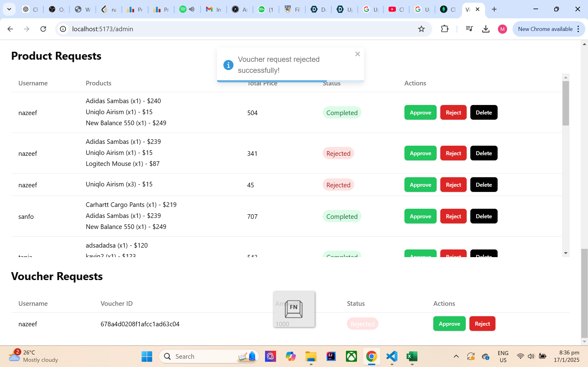This screenshot has width=588, height=367.
Task: Delete nazeef's $341 product request
Action: point(484,153)
